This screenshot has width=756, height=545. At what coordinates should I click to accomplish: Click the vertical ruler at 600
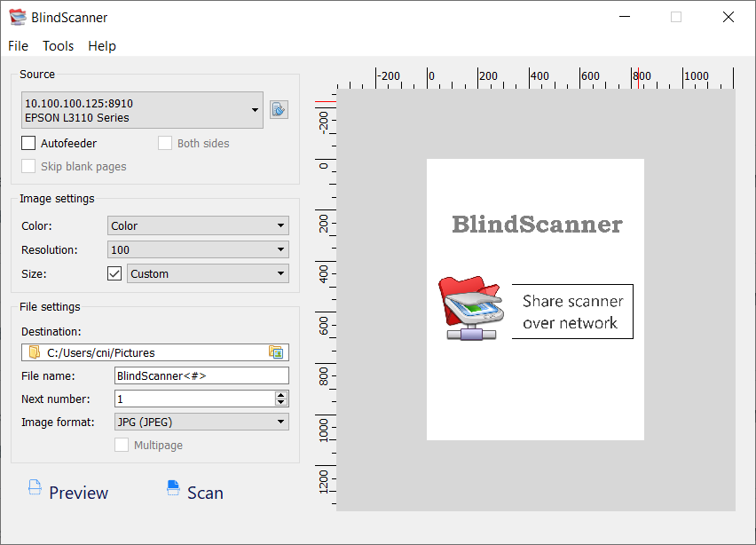[324, 326]
